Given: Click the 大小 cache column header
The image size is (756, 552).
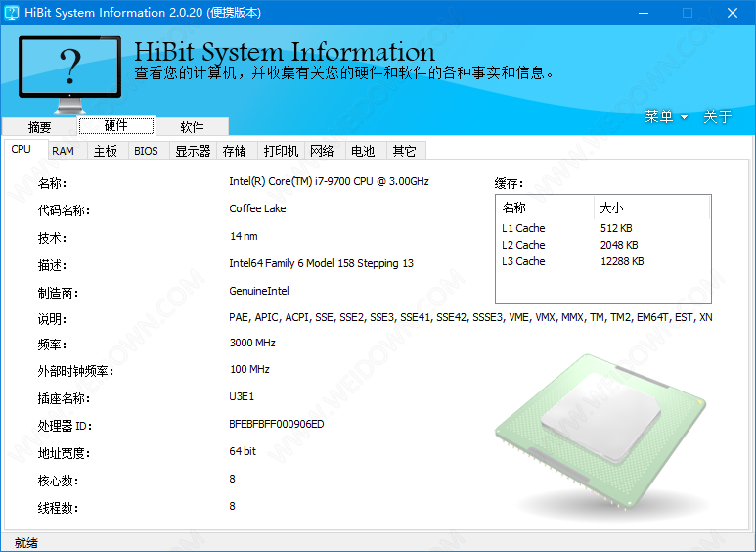Looking at the screenshot, I should (x=651, y=207).
